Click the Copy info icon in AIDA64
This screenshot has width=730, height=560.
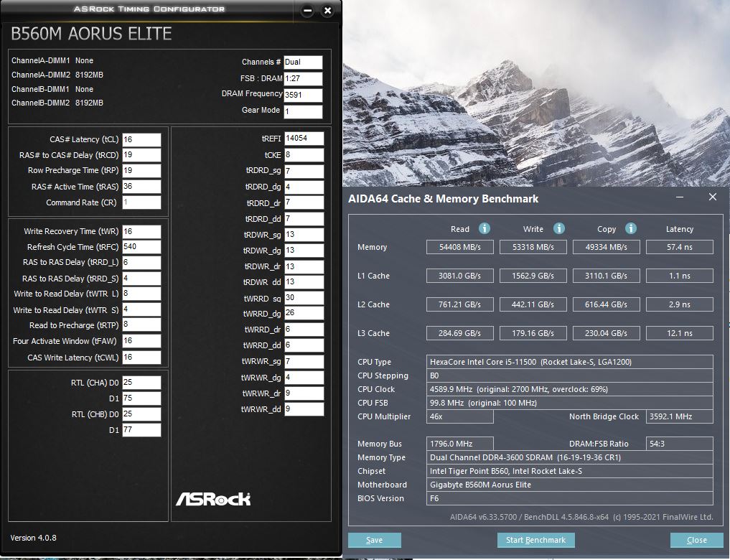(x=630, y=228)
